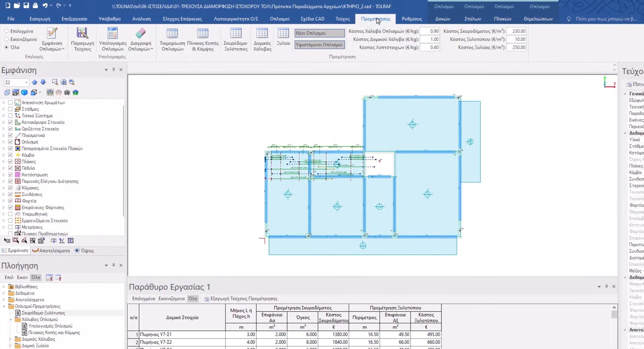Click the Κόστος Σκυροδέματος input field
The image size is (644, 349).
click(x=516, y=31)
